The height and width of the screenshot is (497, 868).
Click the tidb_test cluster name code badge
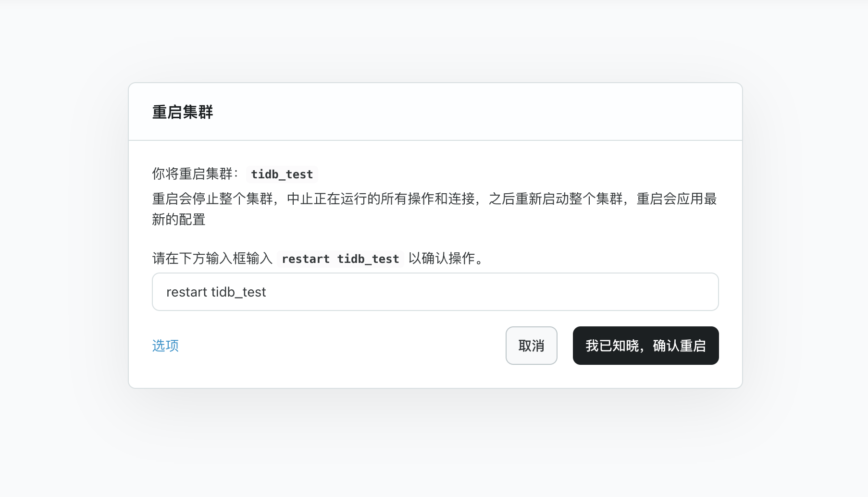point(282,174)
